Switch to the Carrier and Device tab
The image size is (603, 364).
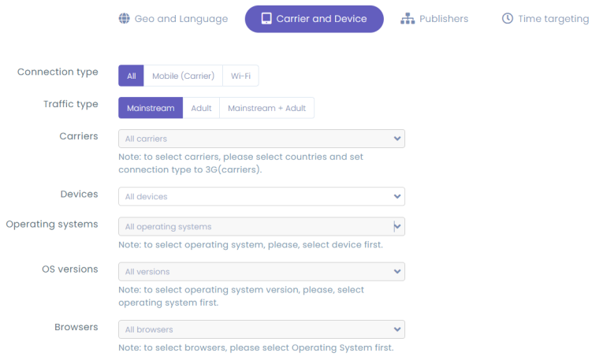(x=315, y=19)
